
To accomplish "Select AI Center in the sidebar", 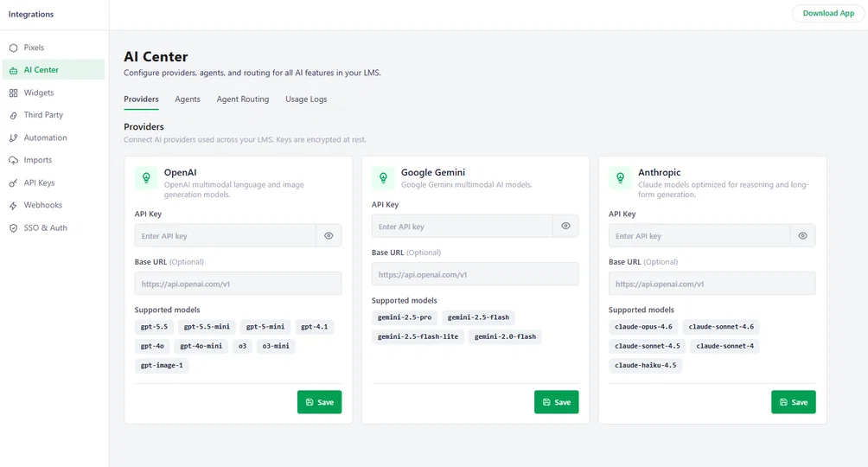I will (x=53, y=70).
